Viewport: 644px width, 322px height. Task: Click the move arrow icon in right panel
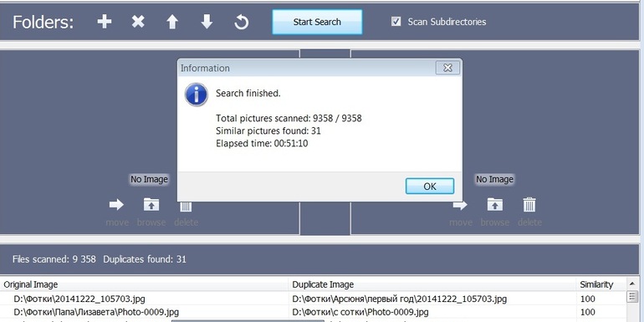pyautogui.click(x=460, y=205)
